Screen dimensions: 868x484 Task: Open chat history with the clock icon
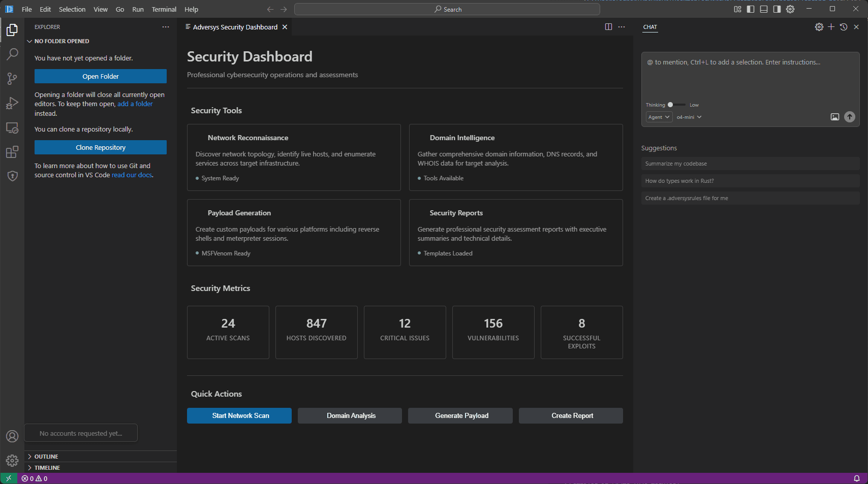[844, 27]
